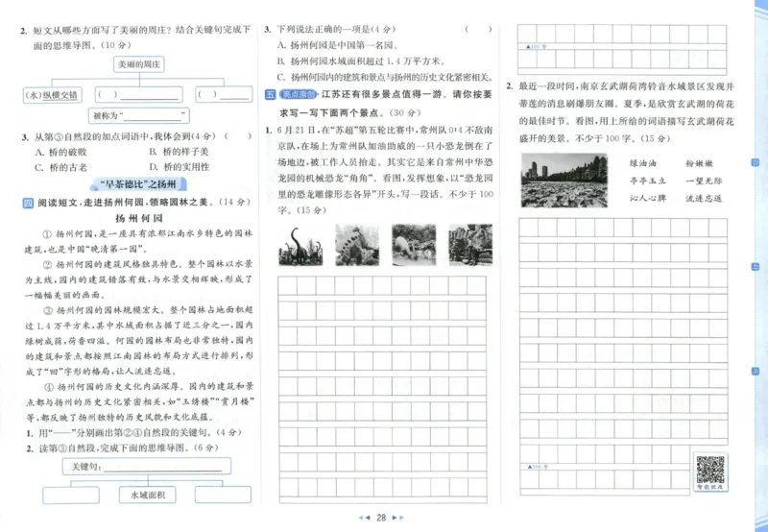Click the boxed 五 section number icon

click(x=271, y=94)
